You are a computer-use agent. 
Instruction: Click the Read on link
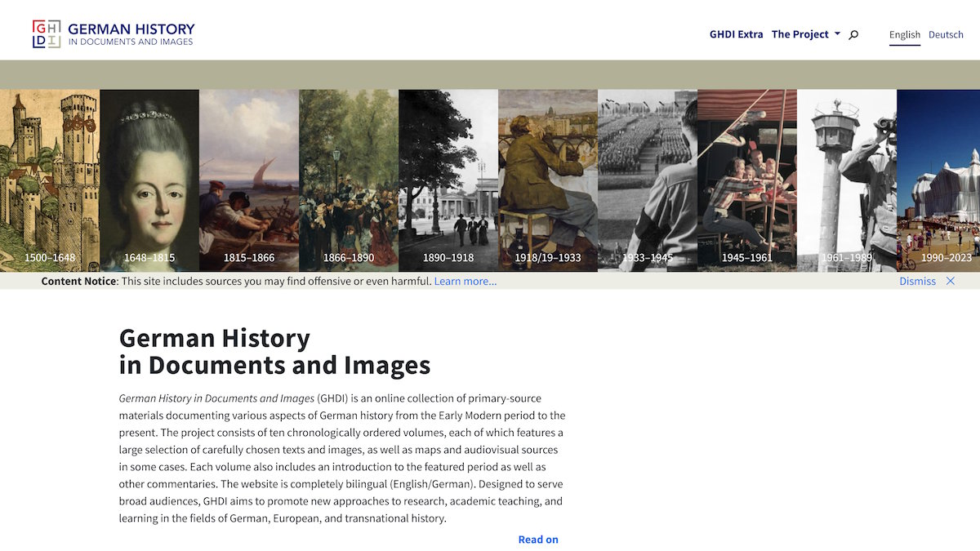[x=538, y=540]
